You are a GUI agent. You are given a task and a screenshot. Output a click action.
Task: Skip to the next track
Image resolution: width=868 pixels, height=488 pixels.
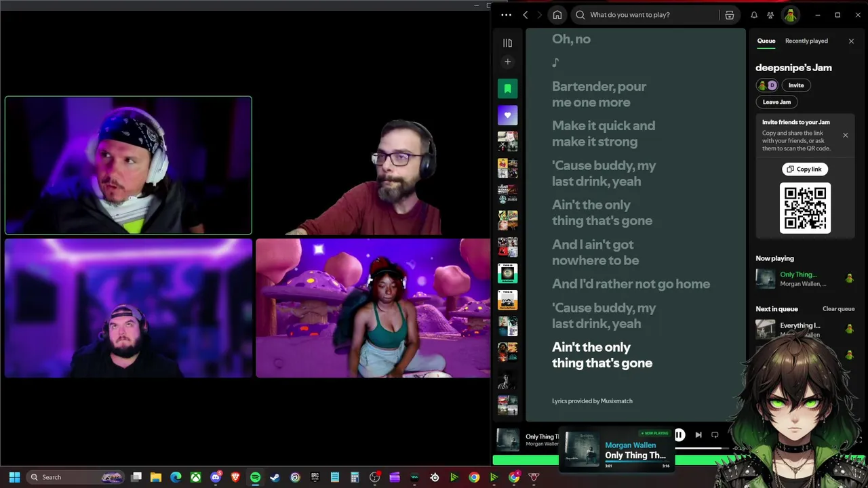(x=698, y=435)
